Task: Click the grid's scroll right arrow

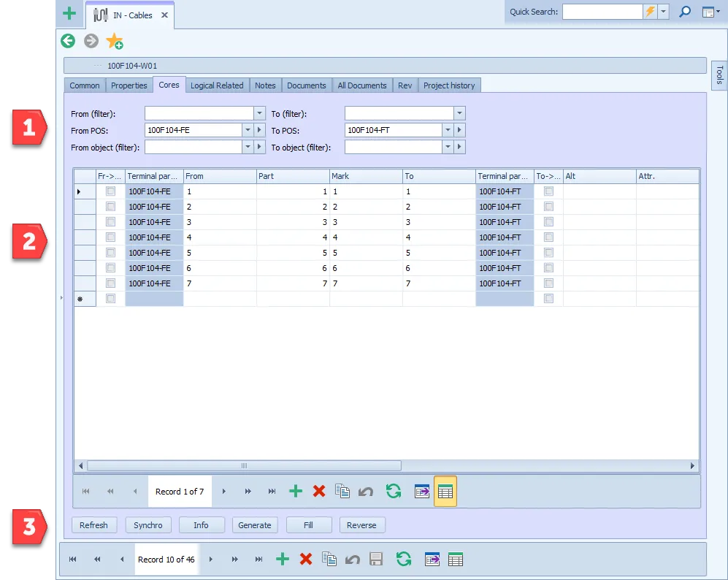Action: point(692,466)
